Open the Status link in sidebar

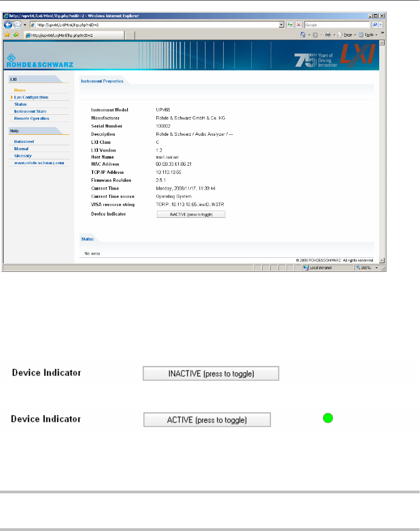click(x=20, y=104)
